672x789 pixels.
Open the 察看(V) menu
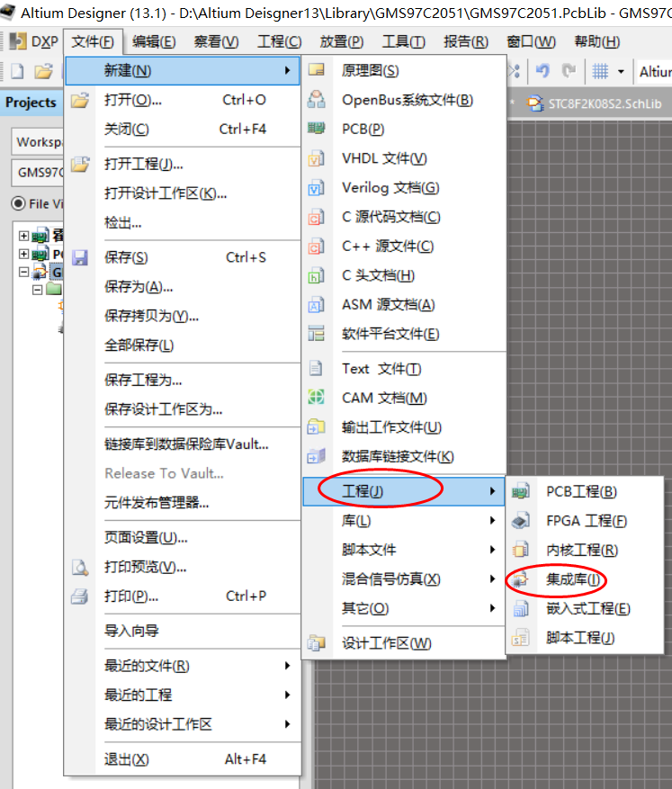tap(216, 41)
